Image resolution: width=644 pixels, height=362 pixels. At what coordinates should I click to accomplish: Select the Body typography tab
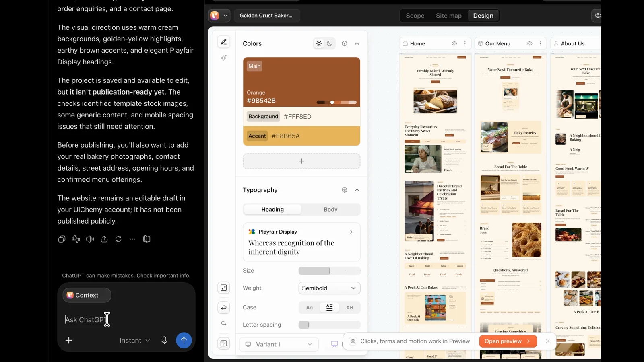[x=330, y=209]
